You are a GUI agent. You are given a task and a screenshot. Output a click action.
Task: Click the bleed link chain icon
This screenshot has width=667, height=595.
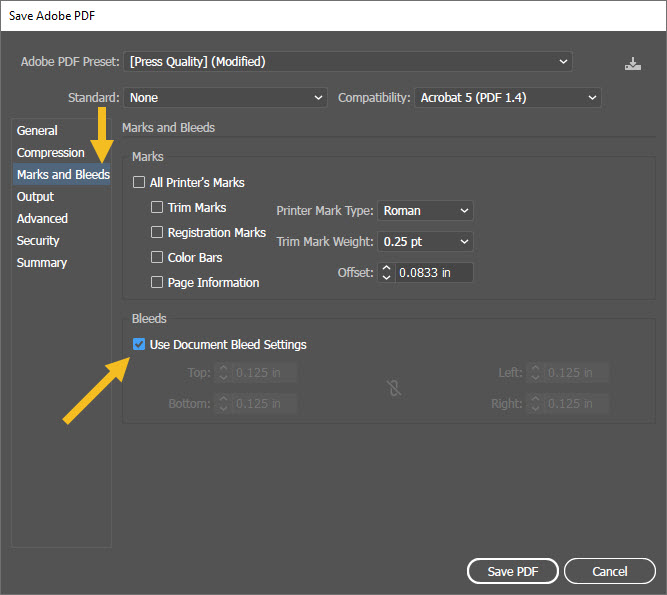click(394, 388)
